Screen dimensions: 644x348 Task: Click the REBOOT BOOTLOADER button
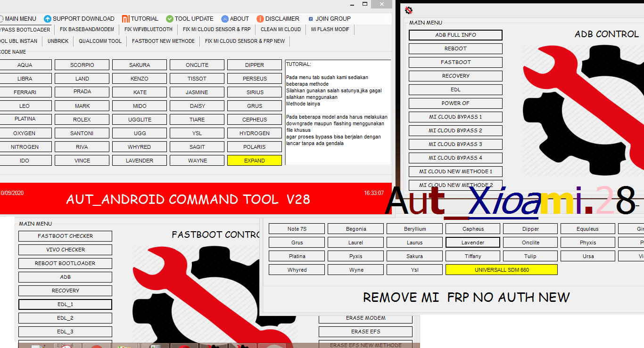[x=65, y=263]
